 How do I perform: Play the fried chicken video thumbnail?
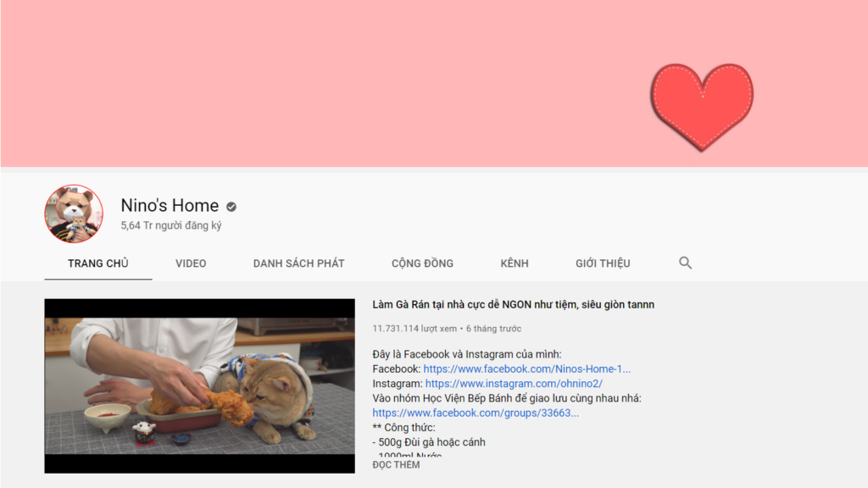point(199,385)
